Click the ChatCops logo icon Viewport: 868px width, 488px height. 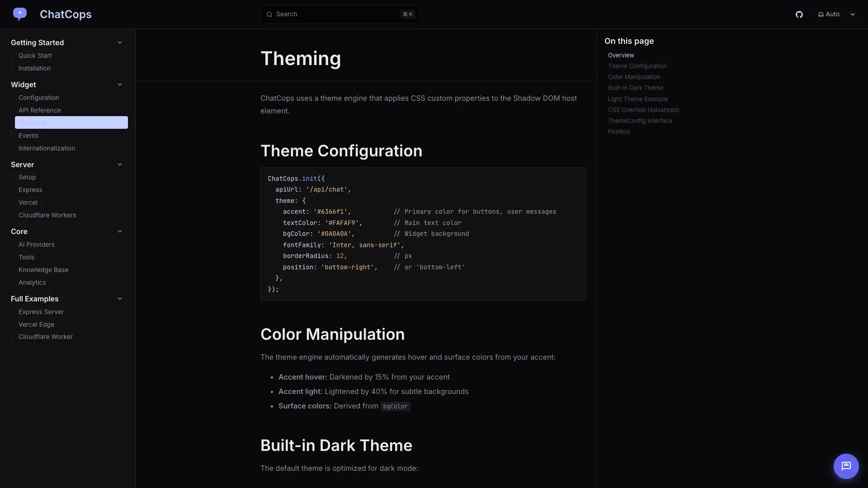pyautogui.click(x=20, y=14)
